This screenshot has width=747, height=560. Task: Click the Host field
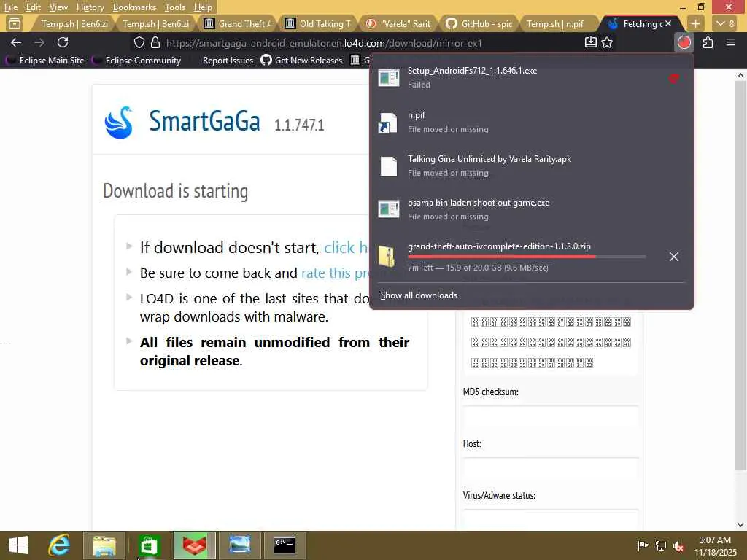[550, 470]
